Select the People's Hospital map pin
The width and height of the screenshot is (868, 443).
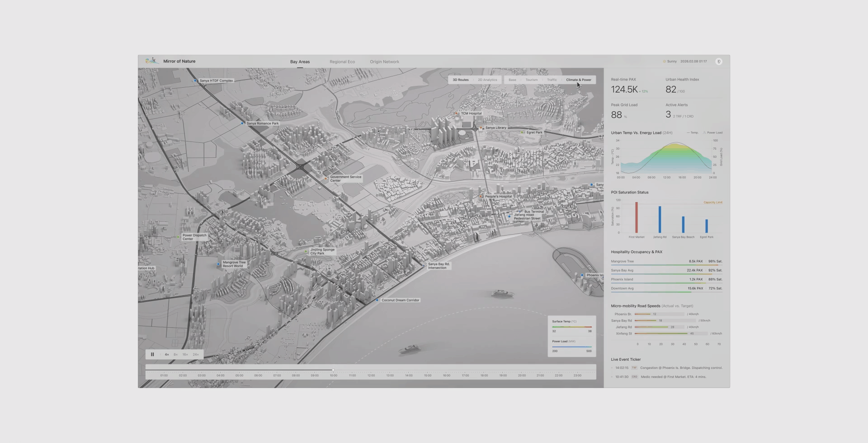[481, 197]
